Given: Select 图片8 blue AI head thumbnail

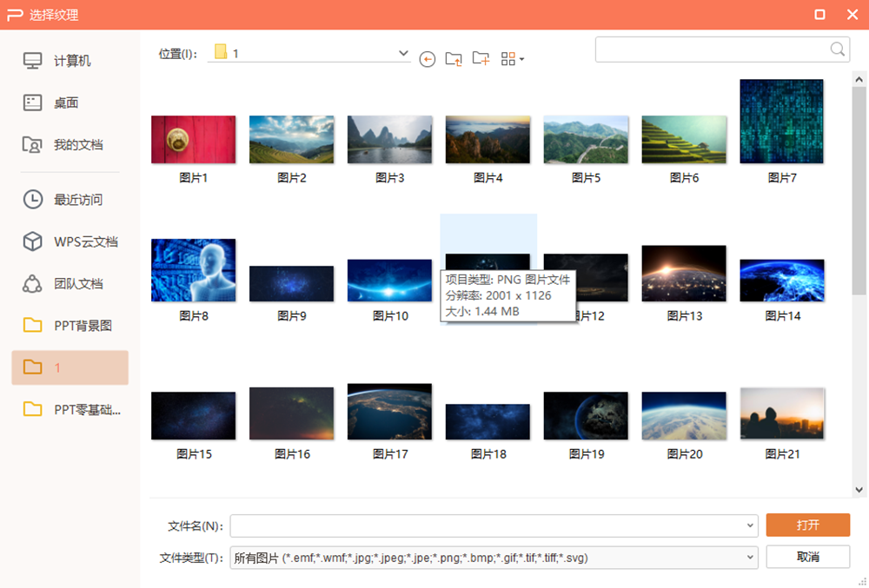Looking at the screenshot, I should click(x=194, y=270).
